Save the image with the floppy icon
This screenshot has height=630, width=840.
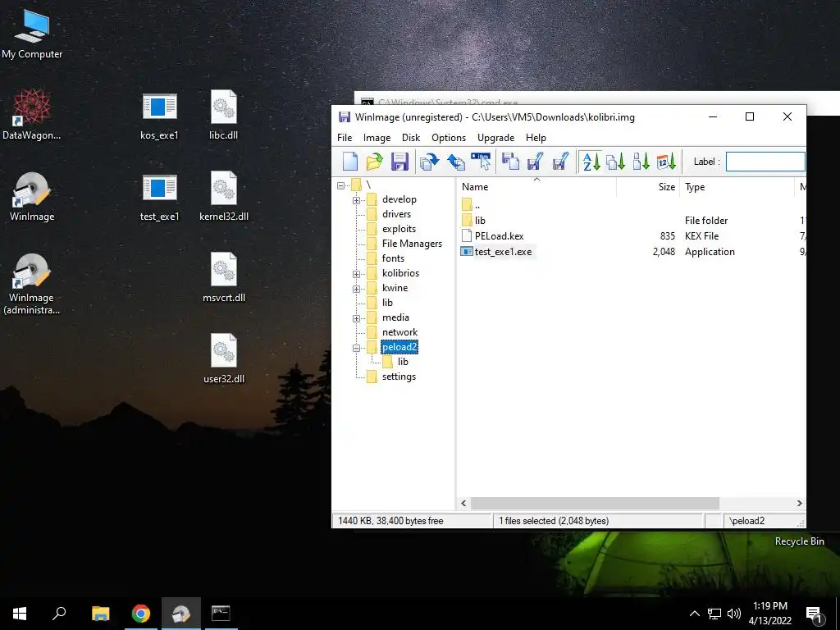[399, 162]
